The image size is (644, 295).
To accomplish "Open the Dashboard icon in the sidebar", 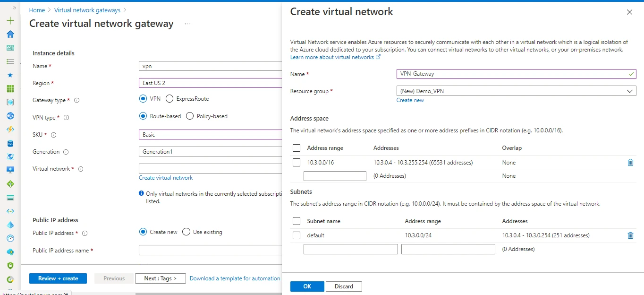I will point(10,48).
